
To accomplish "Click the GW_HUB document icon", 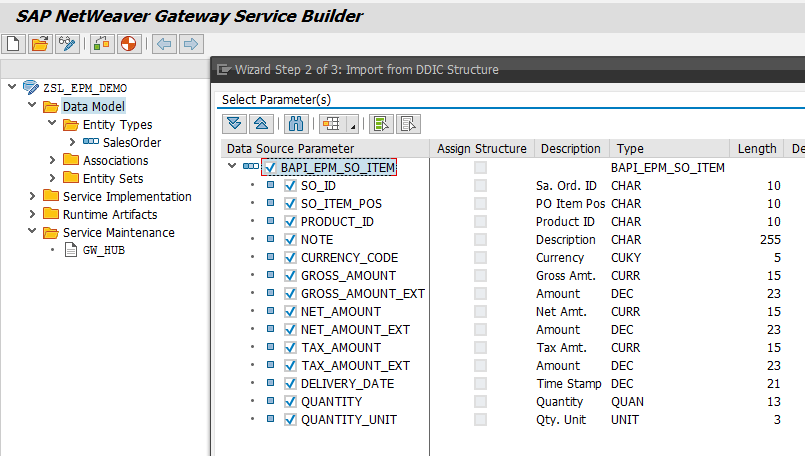I will (71, 250).
